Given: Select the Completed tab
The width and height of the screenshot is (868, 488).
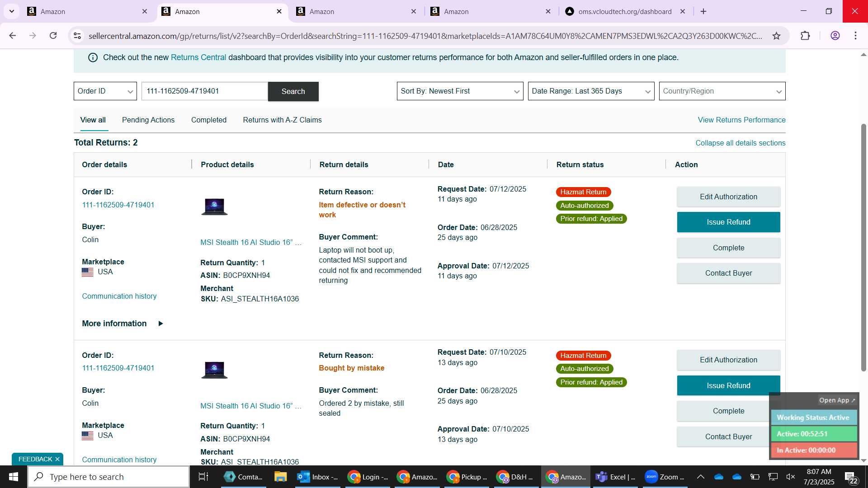Looking at the screenshot, I should click(x=208, y=120).
